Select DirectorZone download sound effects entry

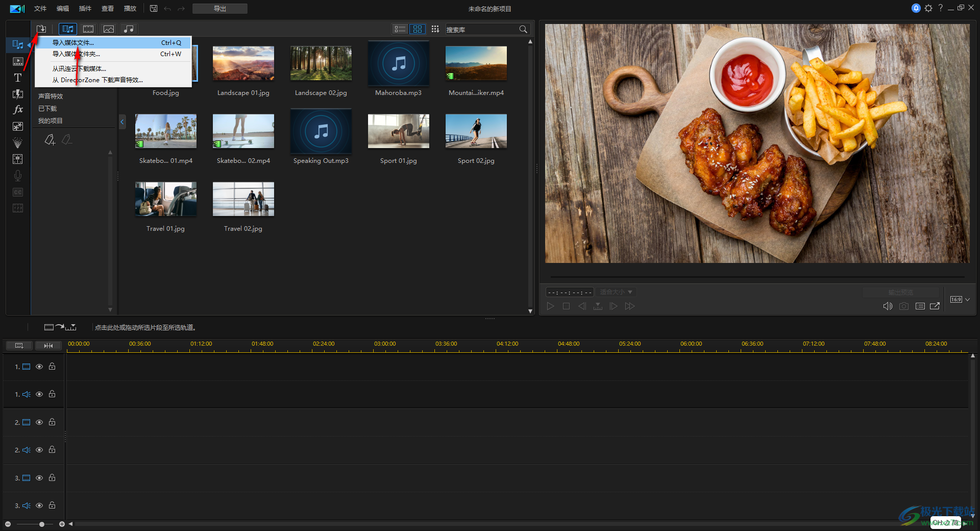[113, 80]
